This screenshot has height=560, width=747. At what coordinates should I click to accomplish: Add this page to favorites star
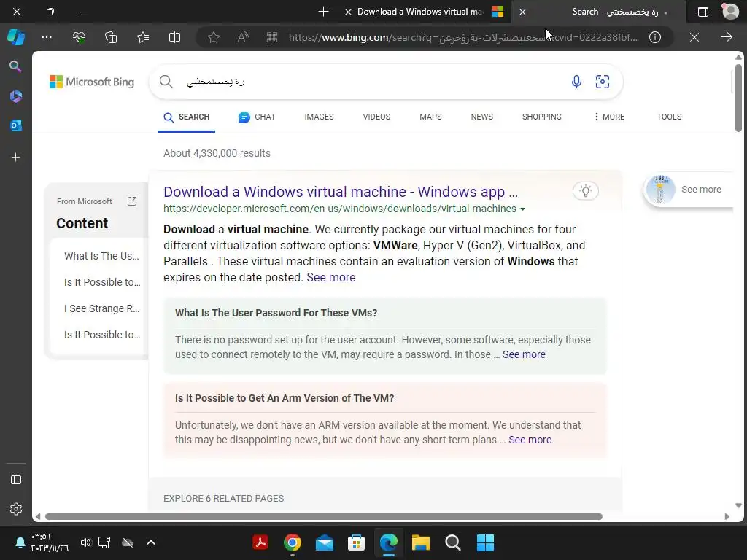(214, 37)
